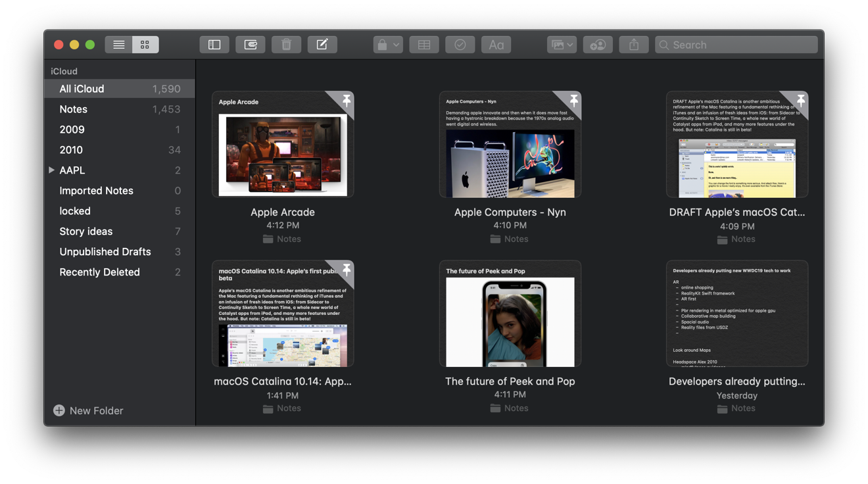Open the 2010 folder

120,150
